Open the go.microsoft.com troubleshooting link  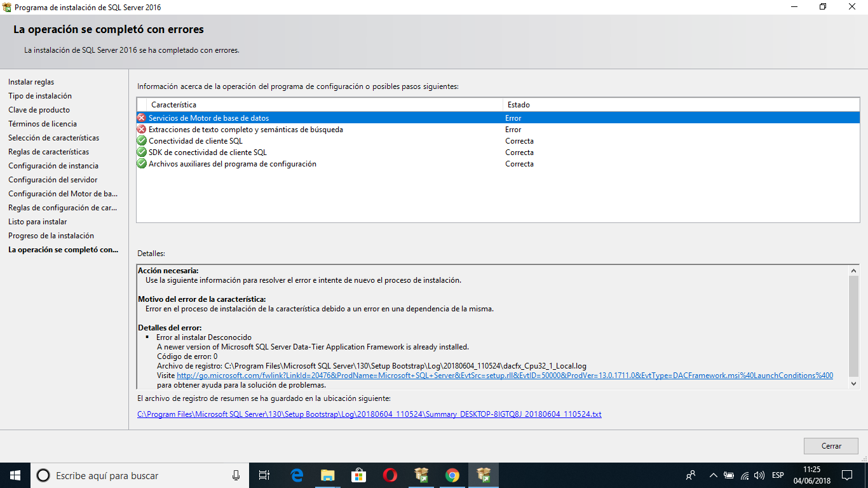505,376
